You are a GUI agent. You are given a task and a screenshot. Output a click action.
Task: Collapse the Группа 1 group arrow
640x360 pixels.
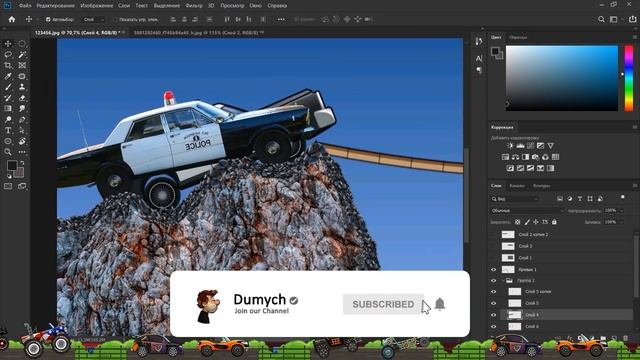pyautogui.click(x=503, y=281)
